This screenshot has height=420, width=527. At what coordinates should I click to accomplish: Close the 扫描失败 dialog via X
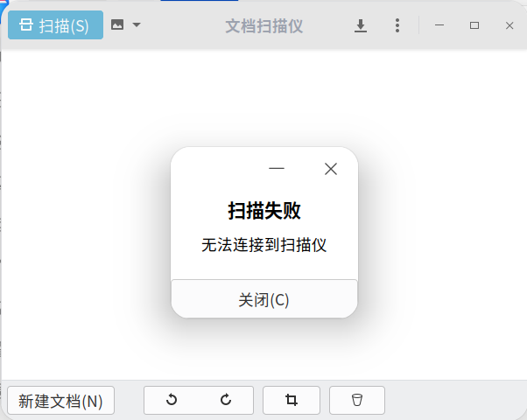[x=331, y=169]
